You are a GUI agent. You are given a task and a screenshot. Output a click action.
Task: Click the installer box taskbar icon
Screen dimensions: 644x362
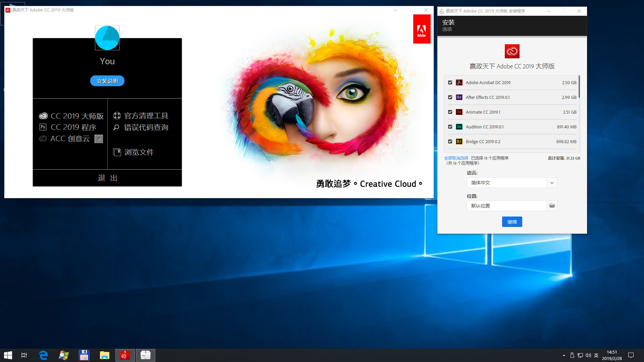[146, 355]
